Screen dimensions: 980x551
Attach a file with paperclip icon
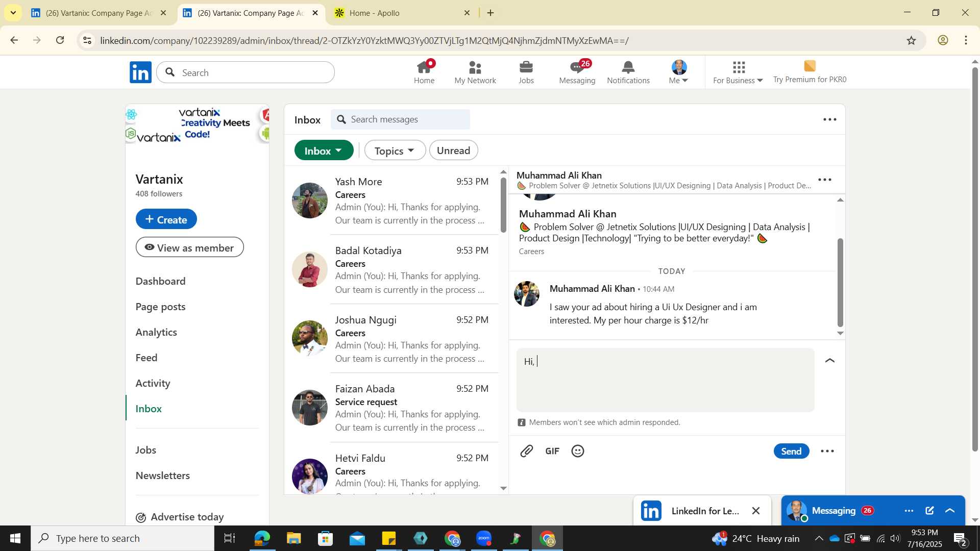coord(526,451)
